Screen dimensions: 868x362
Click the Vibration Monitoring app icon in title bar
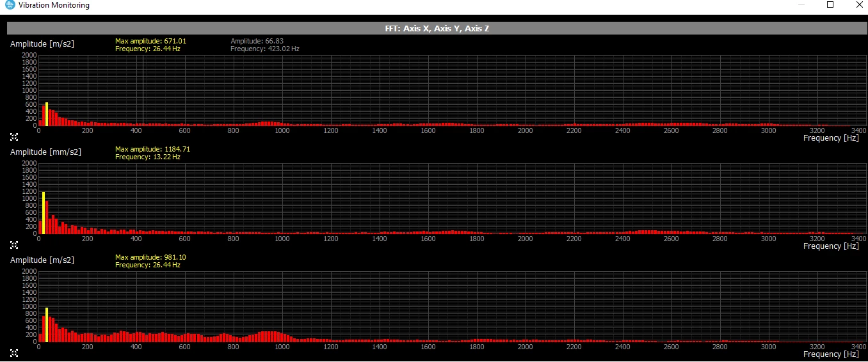point(10,5)
